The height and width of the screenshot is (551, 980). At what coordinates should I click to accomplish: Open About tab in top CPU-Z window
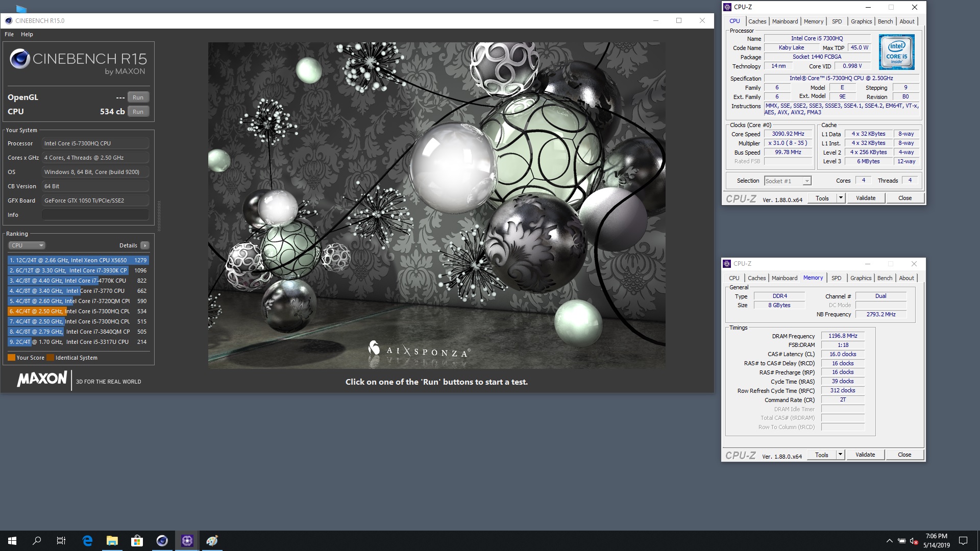[x=907, y=21]
